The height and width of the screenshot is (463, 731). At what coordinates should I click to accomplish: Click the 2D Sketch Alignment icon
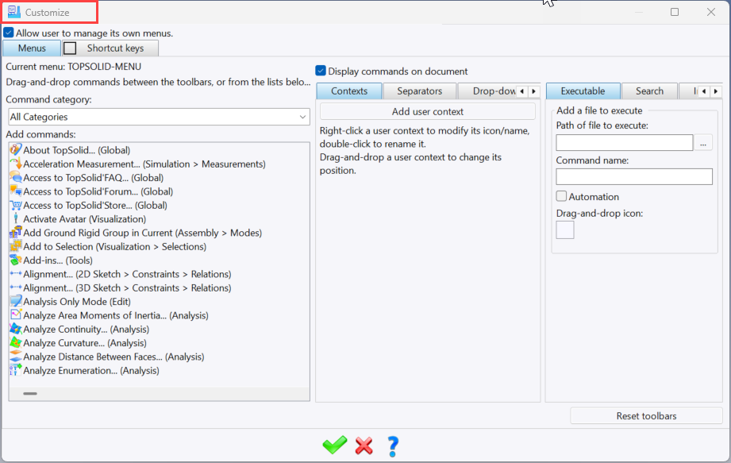pyautogui.click(x=16, y=274)
